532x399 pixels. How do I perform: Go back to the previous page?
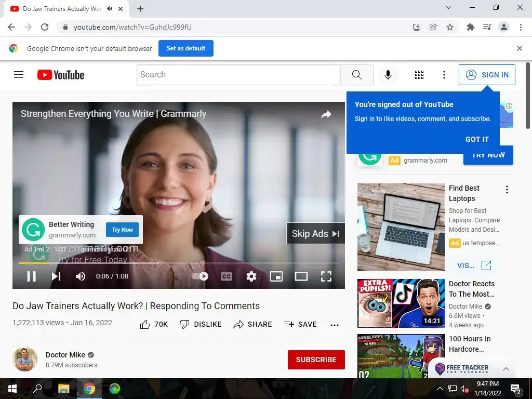[x=11, y=27]
